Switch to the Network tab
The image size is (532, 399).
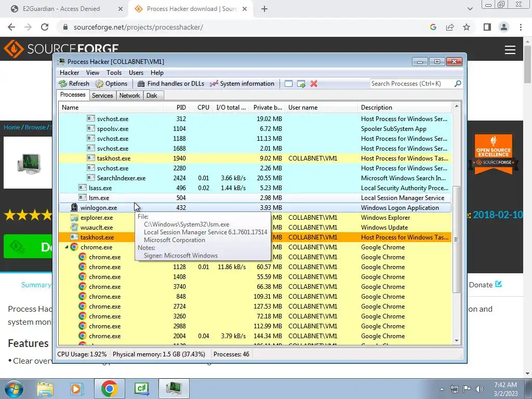point(129,96)
